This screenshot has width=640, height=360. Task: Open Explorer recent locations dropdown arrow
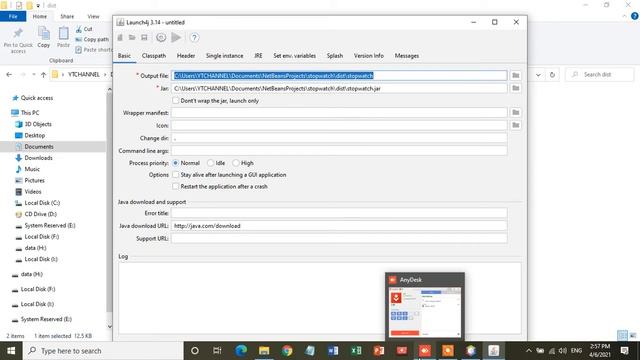point(33,75)
